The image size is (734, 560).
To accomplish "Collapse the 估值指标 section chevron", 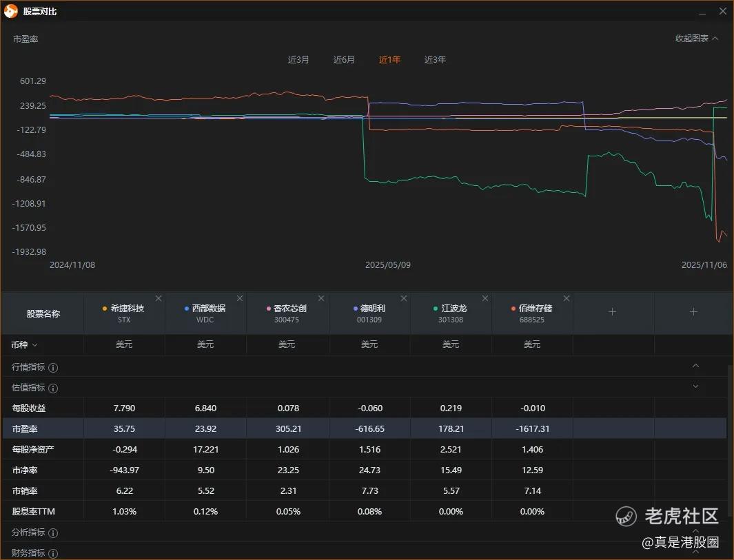I will [695, 386].
